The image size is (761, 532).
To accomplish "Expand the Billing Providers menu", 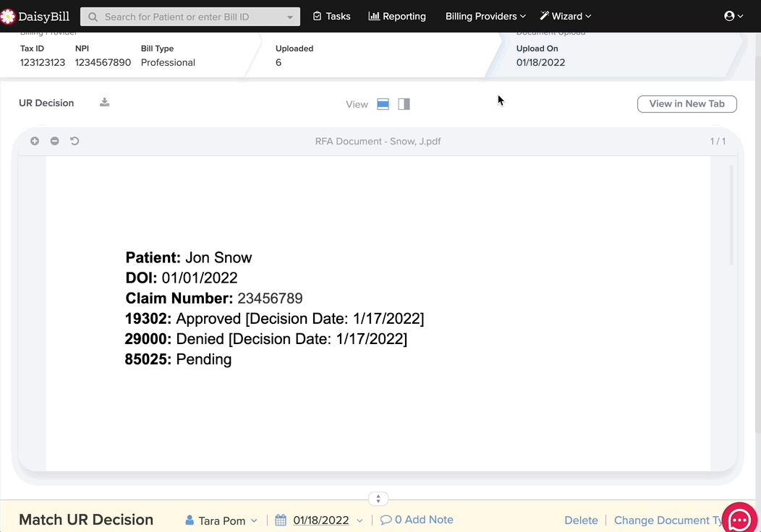I will point(485,17).
